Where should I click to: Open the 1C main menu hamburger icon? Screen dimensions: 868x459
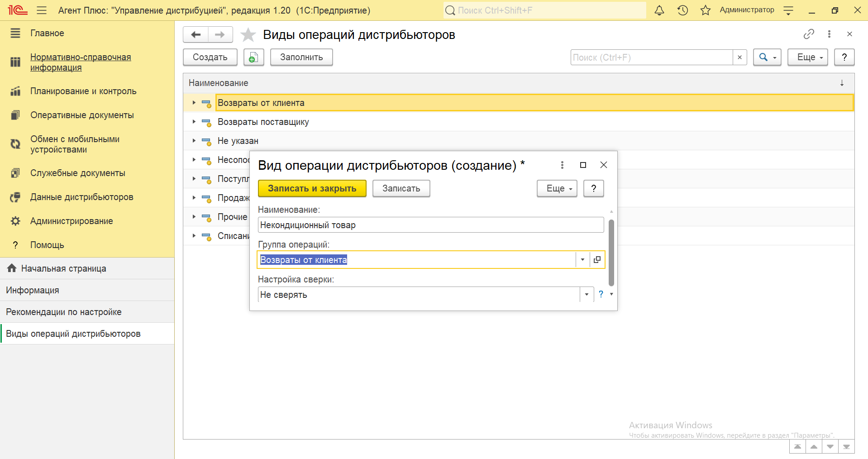coord(42,10)
